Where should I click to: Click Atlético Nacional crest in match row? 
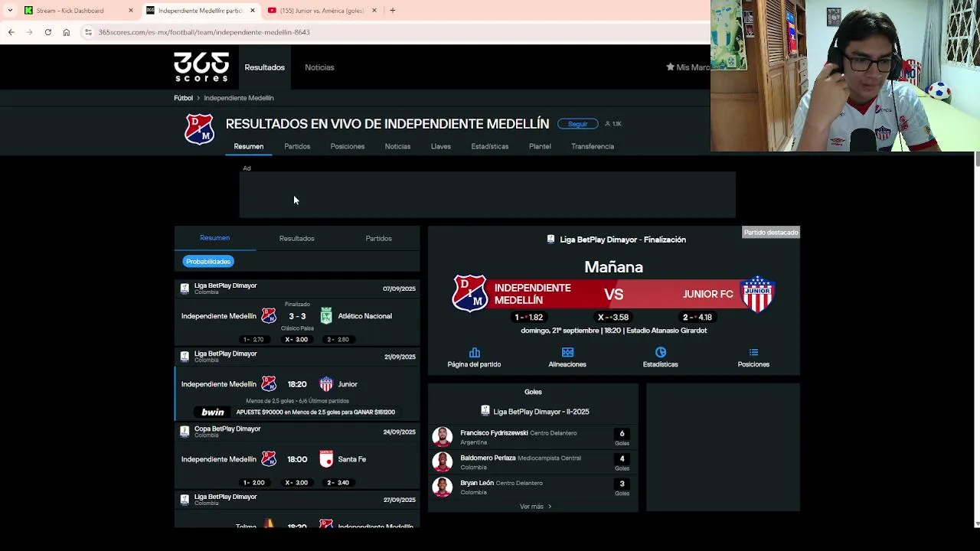point(326,316)
